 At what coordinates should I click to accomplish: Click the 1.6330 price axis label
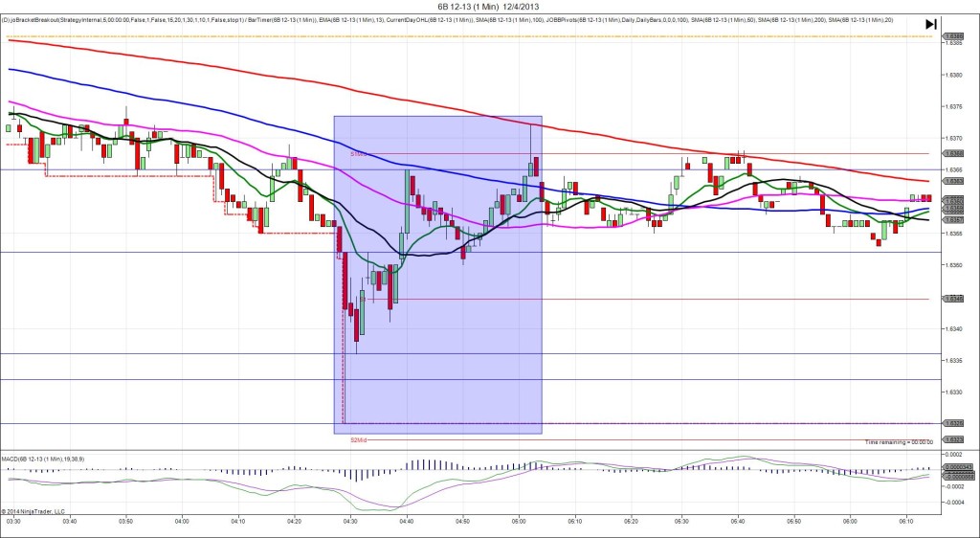[x=953, y=392]
